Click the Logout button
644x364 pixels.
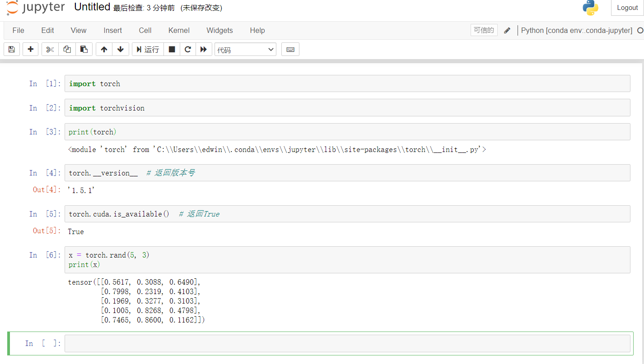click(627, 8)
